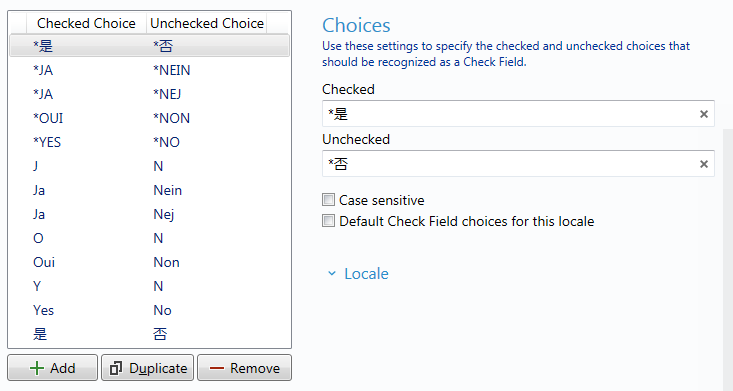Select the Yes / No row
The height and width of the screenshot is (391, 733).
(x=150, y=310)
